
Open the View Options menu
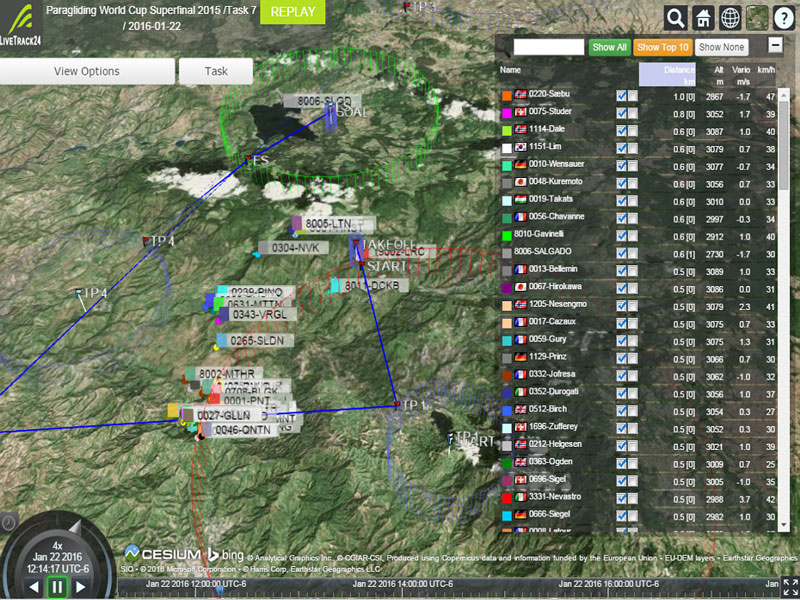(x=87, y=72)
